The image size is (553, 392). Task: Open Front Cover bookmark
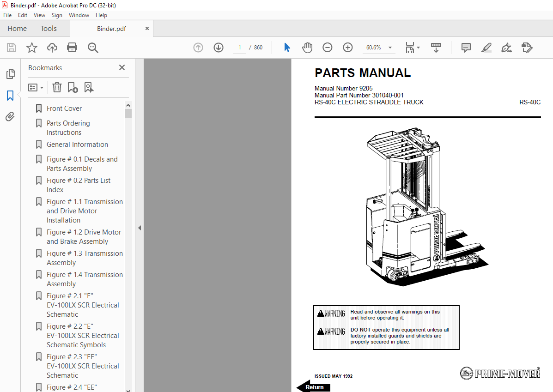(64, 108)
